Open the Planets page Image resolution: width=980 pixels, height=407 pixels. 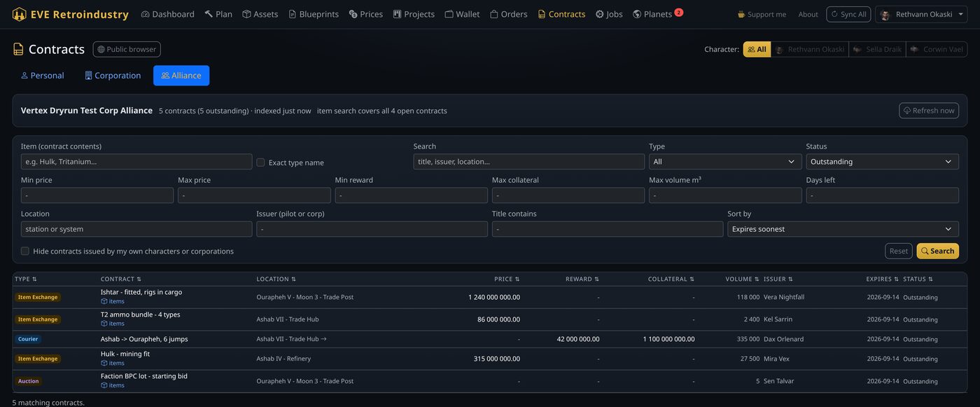point(652,14)
